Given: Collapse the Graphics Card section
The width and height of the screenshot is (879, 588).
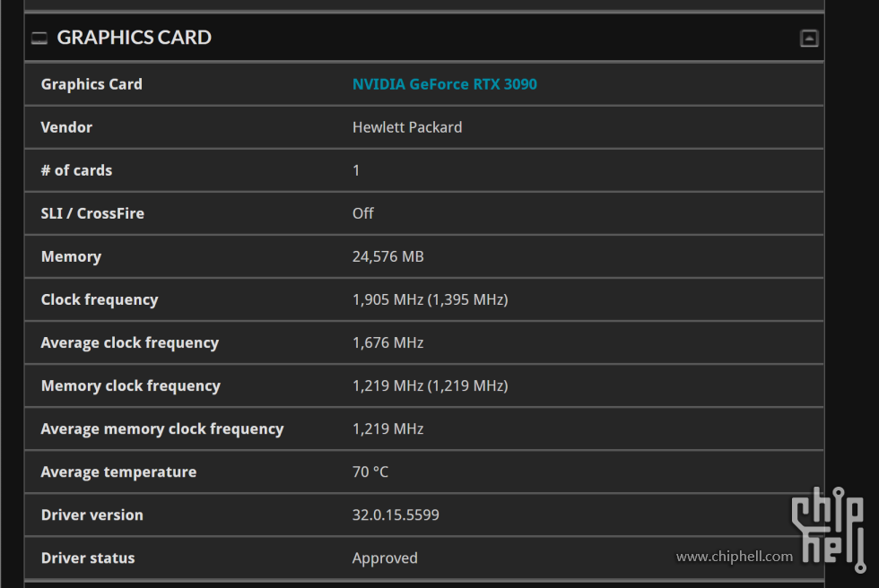Looking at the screenshot, I should [808, 38].
